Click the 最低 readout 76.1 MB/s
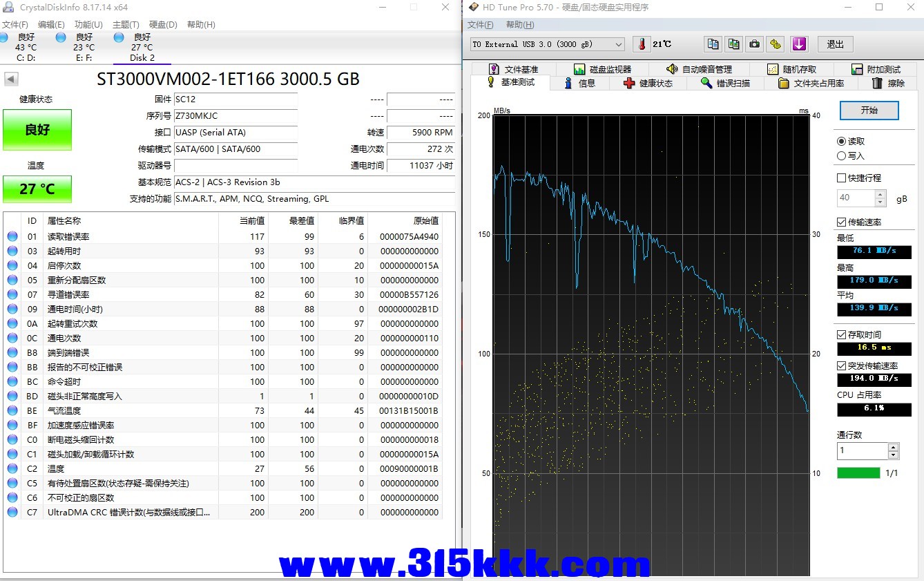Image resolution: width=924 pixels, height=581 pixels. [874, 251]
